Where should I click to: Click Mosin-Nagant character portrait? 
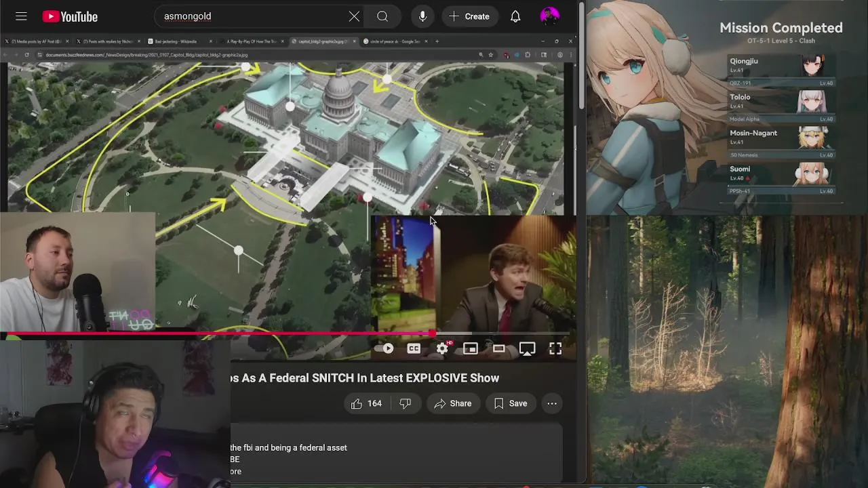tap(812, 138)
